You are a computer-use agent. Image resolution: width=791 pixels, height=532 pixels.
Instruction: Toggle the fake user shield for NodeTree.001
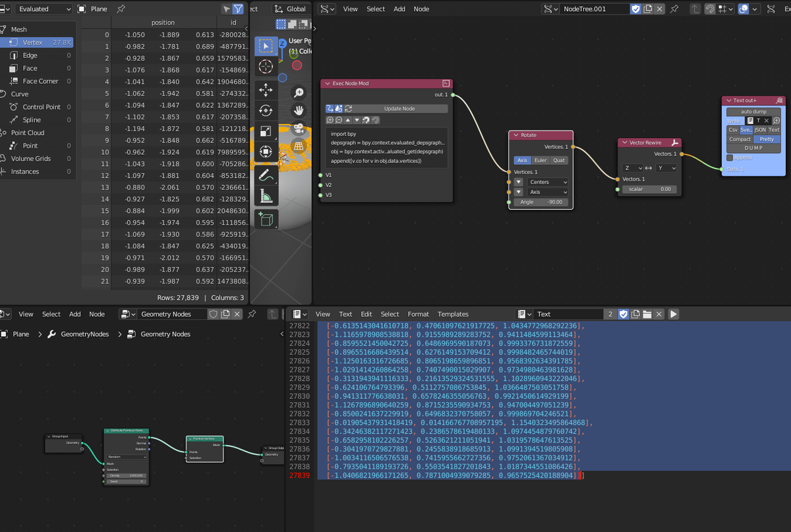pyautogui.click(x=635, y=9)
